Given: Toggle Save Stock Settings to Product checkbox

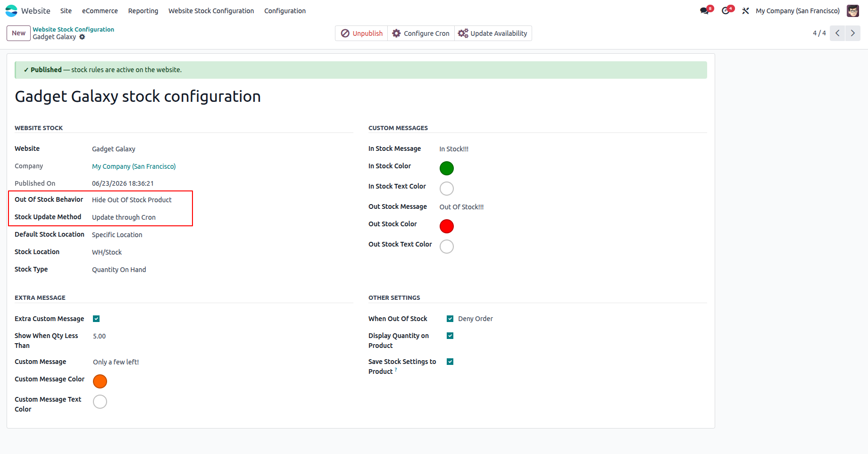Looking at the screenshot, I should (450, 362).
